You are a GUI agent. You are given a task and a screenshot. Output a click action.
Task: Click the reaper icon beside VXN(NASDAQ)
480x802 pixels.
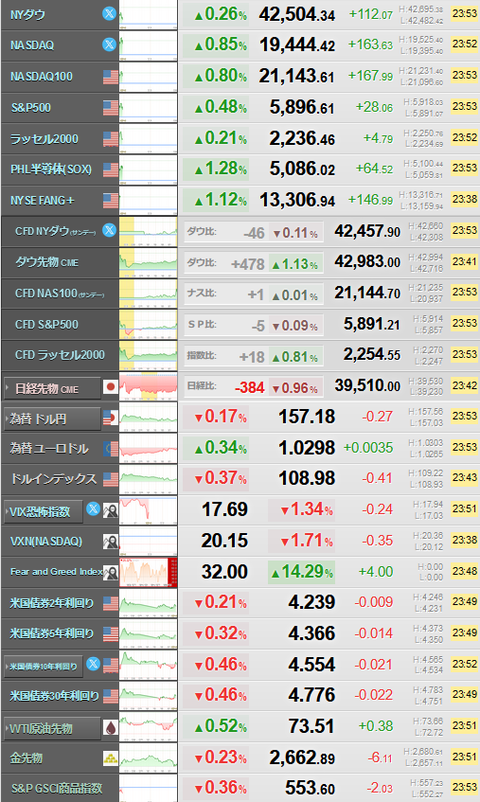coord(111,542)
